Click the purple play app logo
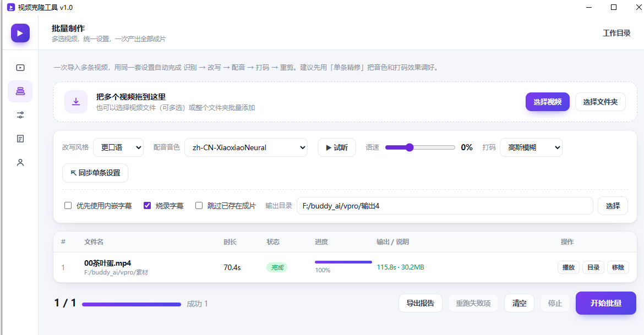The image size is (644, 335). 20,33
